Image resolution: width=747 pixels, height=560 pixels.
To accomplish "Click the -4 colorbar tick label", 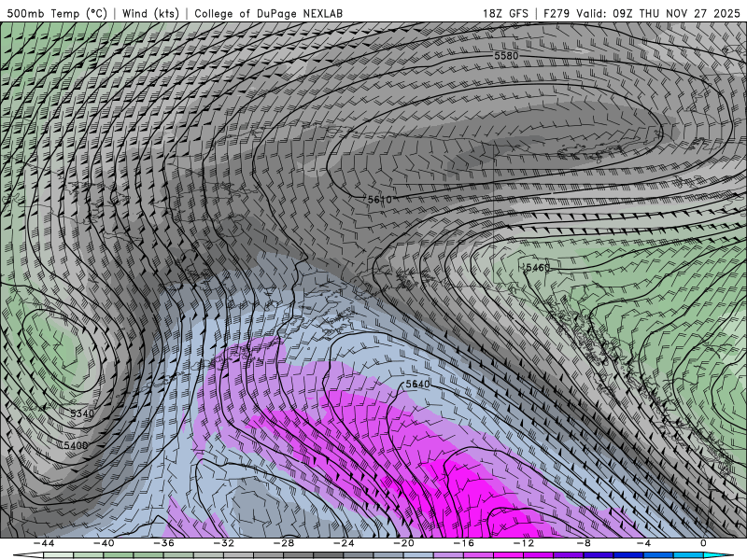I will (643, 543).
